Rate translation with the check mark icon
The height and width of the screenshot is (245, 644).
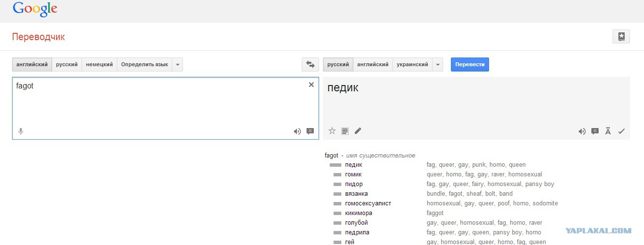pyautogui.click(x=621, y=131)
